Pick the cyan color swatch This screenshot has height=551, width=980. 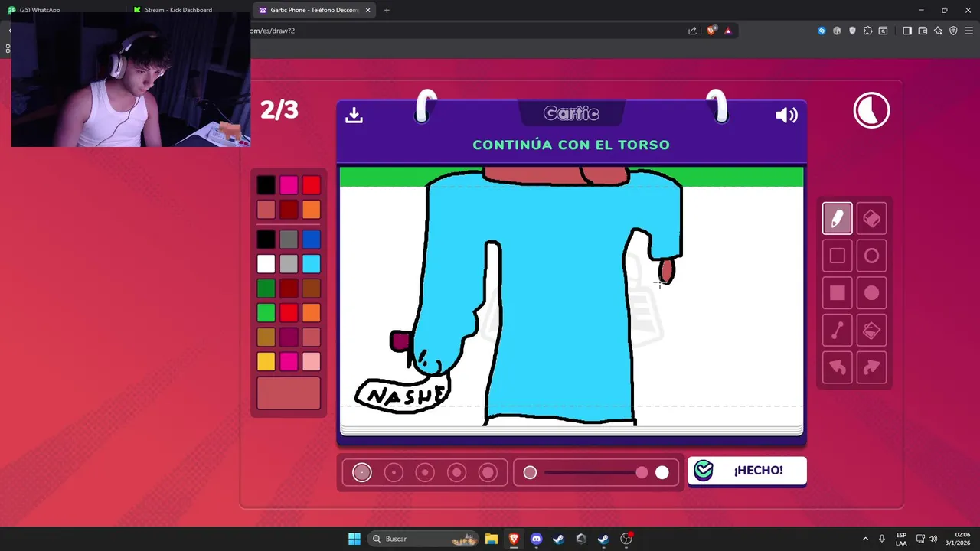[311, 264]
